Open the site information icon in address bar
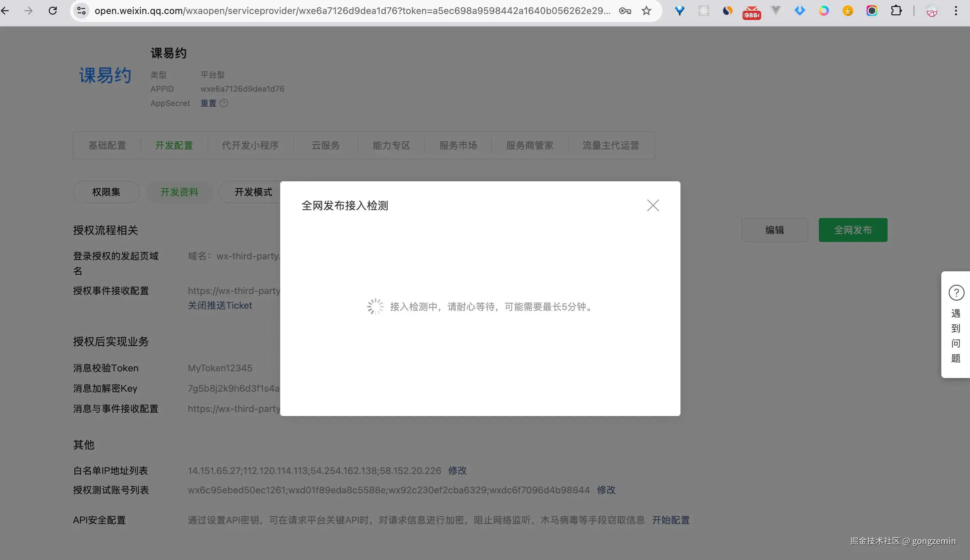 tap(81, 11)
